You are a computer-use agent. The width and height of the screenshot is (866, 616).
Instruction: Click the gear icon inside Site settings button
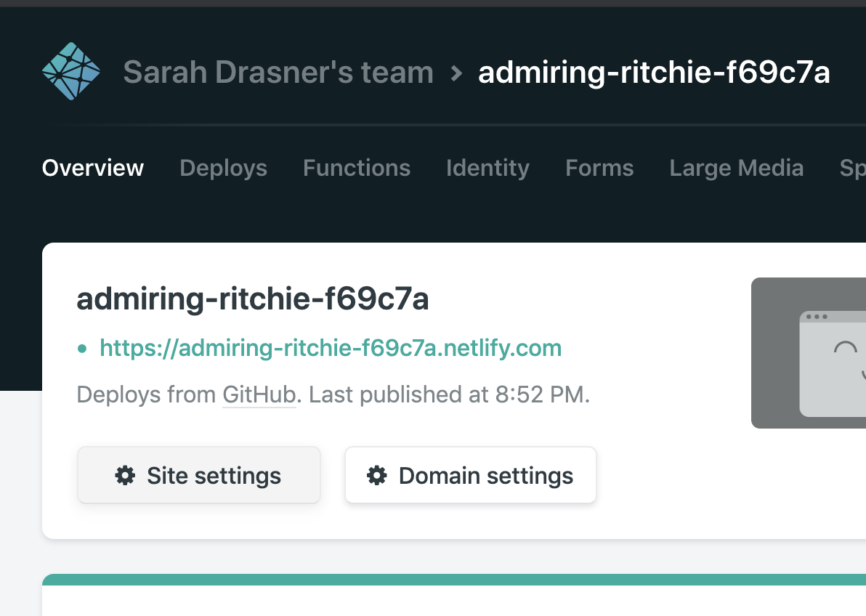[x=124, y=475]
